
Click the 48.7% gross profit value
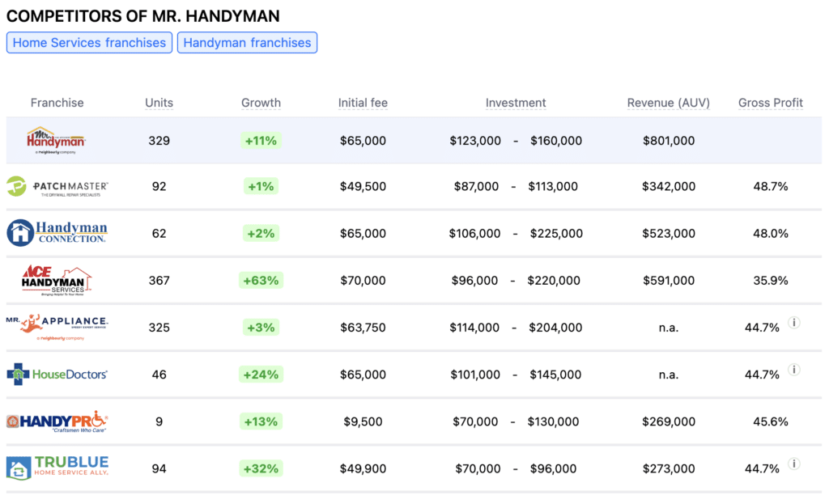[771, 187]
